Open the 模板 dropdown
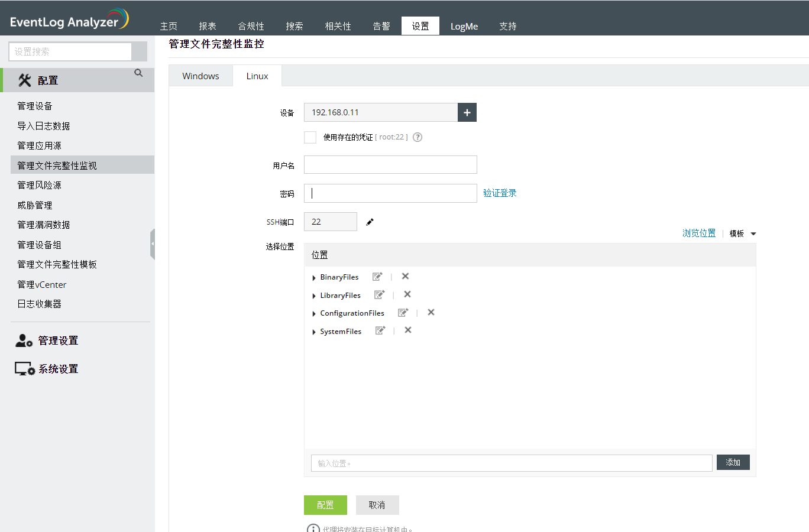Viewport: 809px width, 532px height. click(x=743, y=233)
